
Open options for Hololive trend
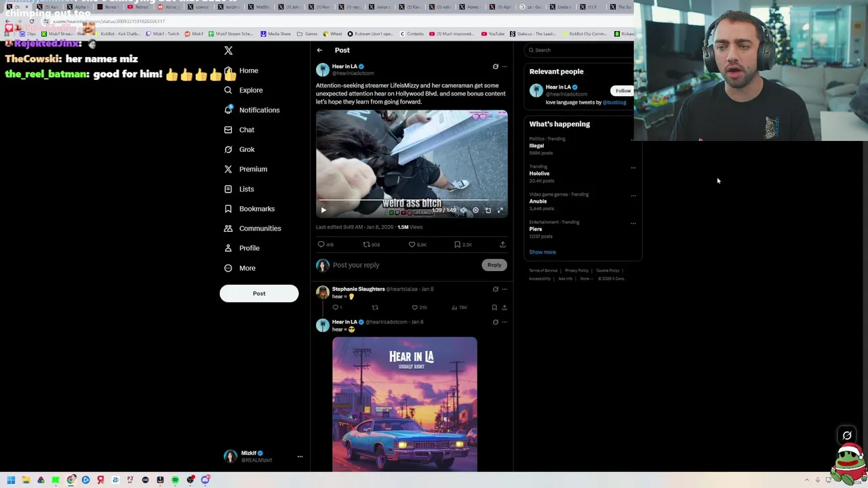point(633,168)
